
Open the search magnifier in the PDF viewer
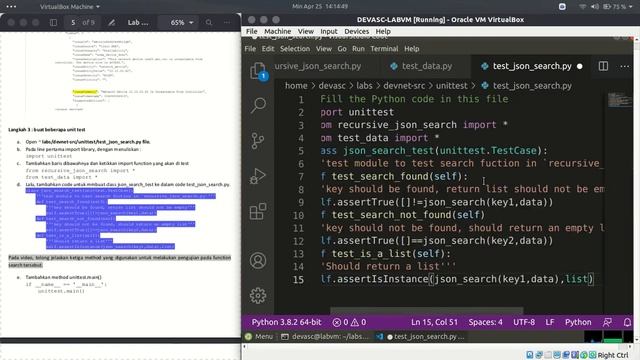209,22
